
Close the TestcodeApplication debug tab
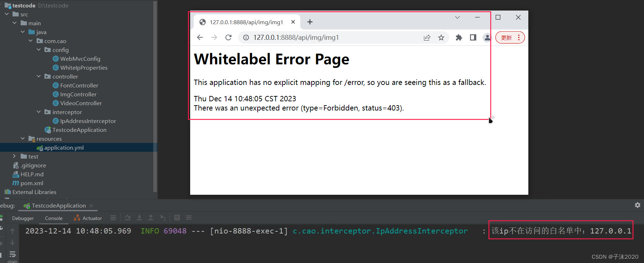91,206
